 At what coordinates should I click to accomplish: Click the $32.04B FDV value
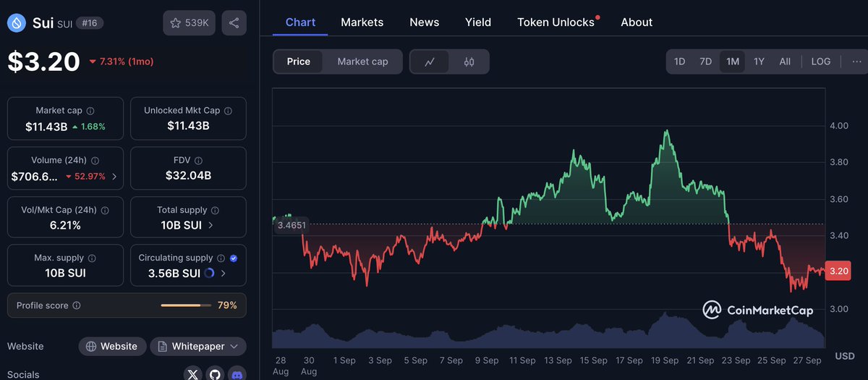click(x=188, y=175)
